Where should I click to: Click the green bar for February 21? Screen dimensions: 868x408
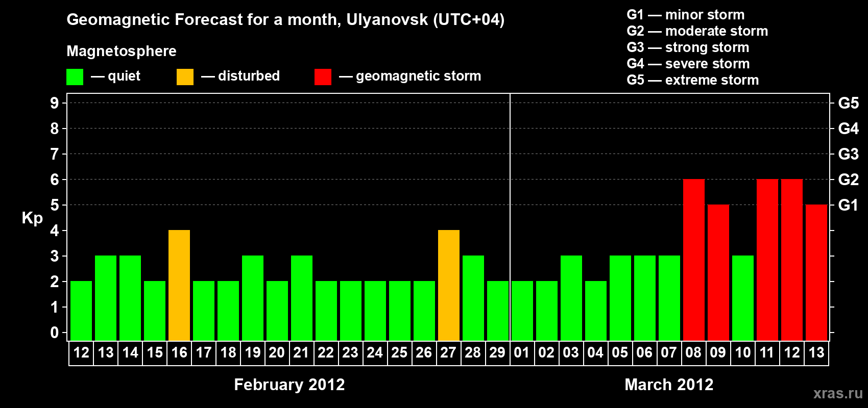point(302,298)
